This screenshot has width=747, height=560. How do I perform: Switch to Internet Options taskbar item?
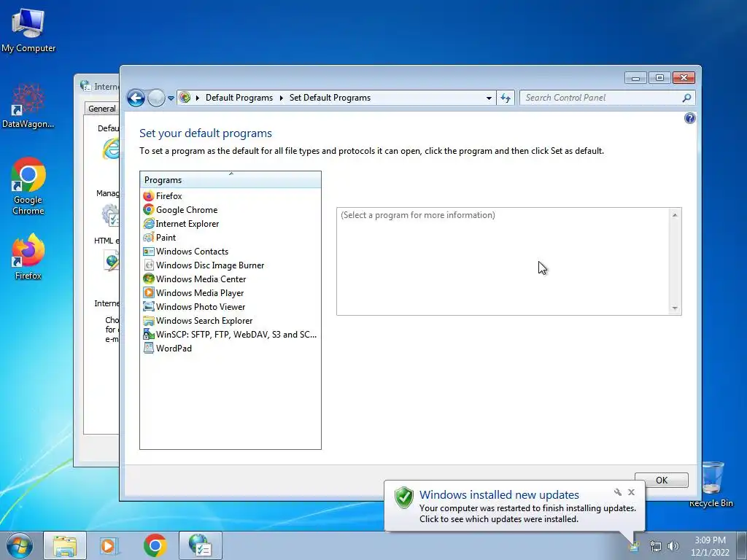point(201,545)
